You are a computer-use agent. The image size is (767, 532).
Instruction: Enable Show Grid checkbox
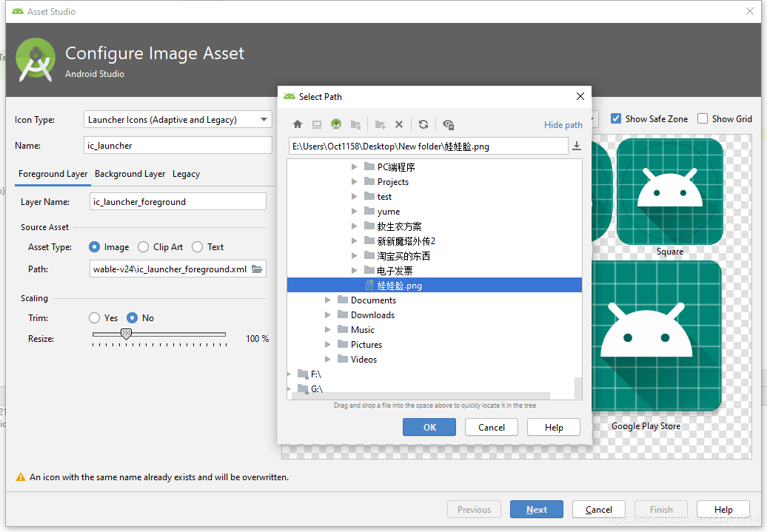coord(703,118)
